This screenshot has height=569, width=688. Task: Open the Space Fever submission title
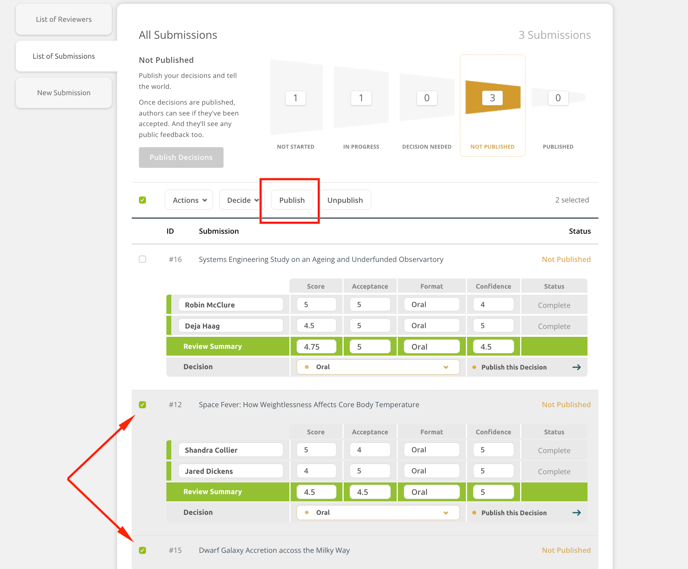308,405
